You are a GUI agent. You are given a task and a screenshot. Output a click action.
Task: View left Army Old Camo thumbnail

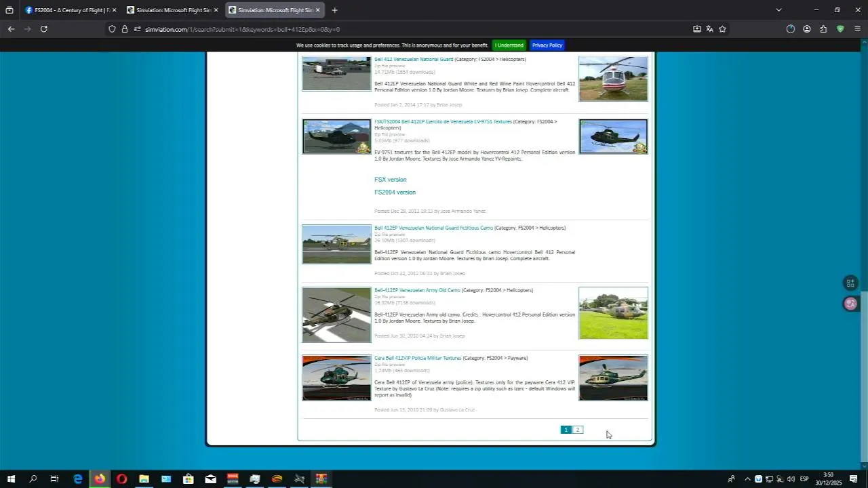337,315
